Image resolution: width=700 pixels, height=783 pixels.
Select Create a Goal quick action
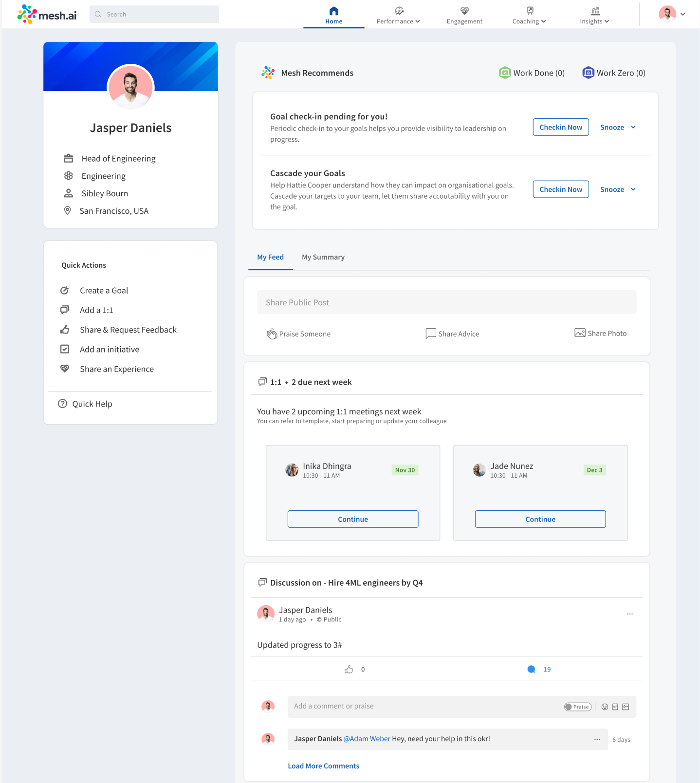[x=104, y=290]
